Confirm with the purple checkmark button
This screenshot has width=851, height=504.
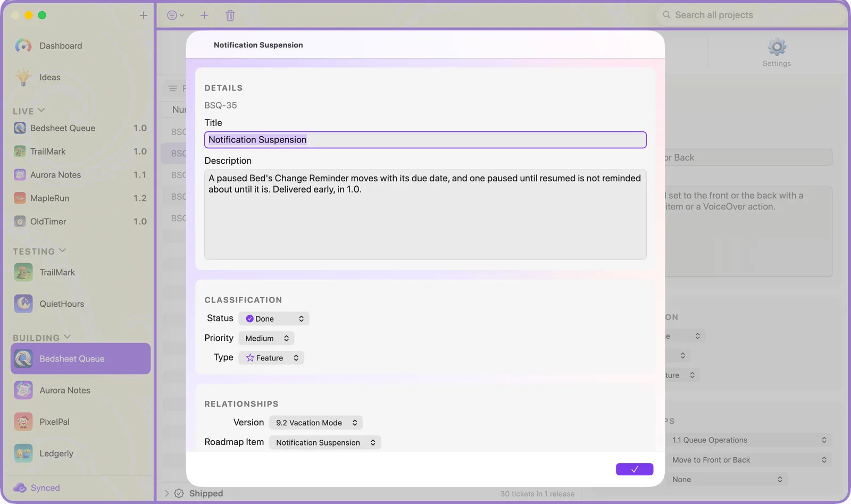point(635,469)
